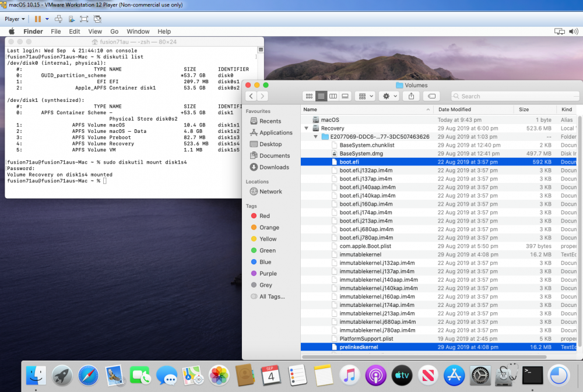Open All Tags in sidebar

click(268, 296)
